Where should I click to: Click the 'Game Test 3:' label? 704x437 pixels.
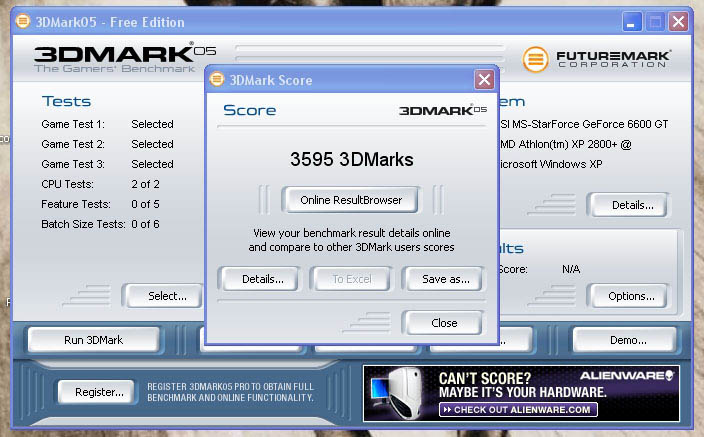(73, 164)
